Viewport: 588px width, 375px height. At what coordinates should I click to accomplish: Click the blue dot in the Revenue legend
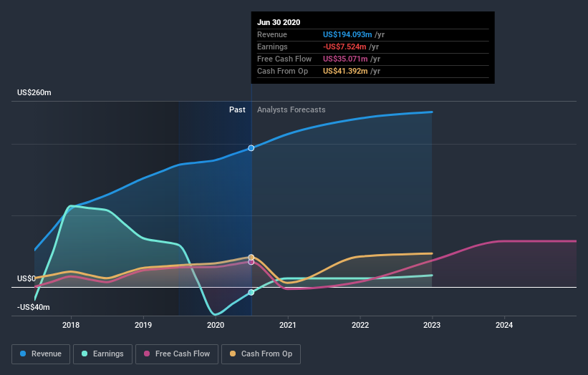(23, 354)
